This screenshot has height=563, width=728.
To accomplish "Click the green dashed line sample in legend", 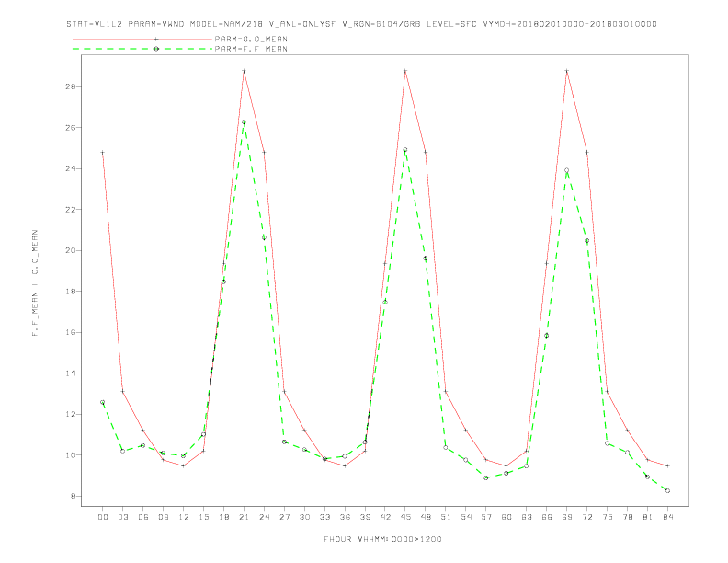I will (142, 49).
